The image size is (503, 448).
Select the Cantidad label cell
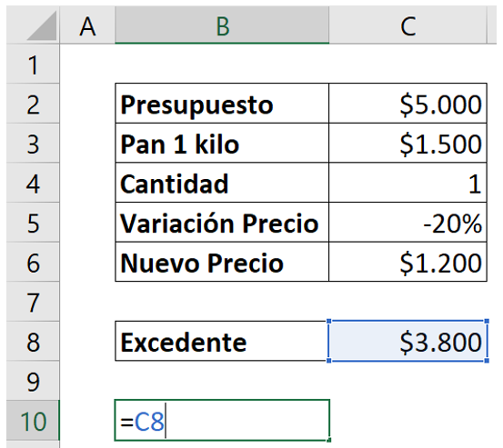coord(222,183)
